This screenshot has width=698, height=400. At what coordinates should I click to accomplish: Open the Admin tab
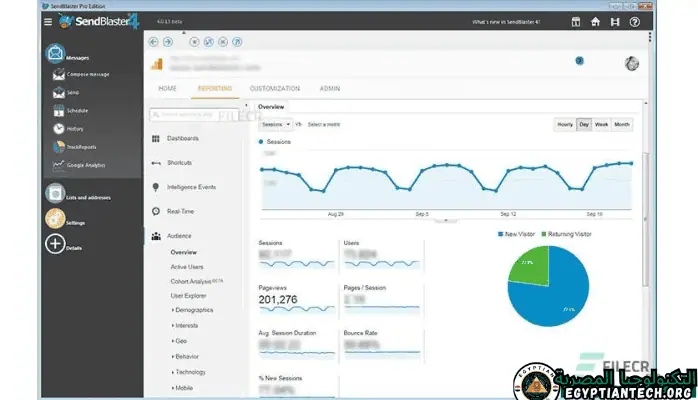pos(329,89)
